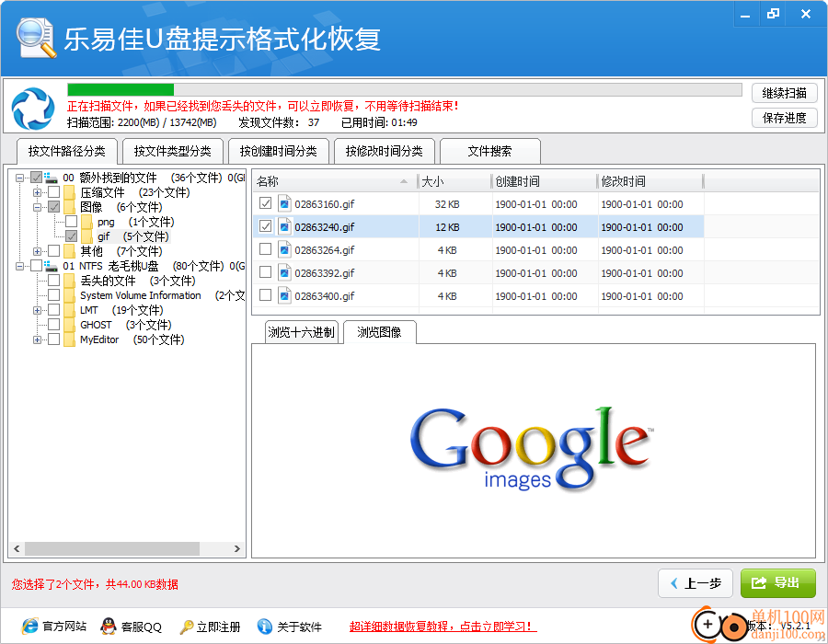Click the MyEditor folder icon
This screenshot has width=828, height=644.
(x=69, y=339)
